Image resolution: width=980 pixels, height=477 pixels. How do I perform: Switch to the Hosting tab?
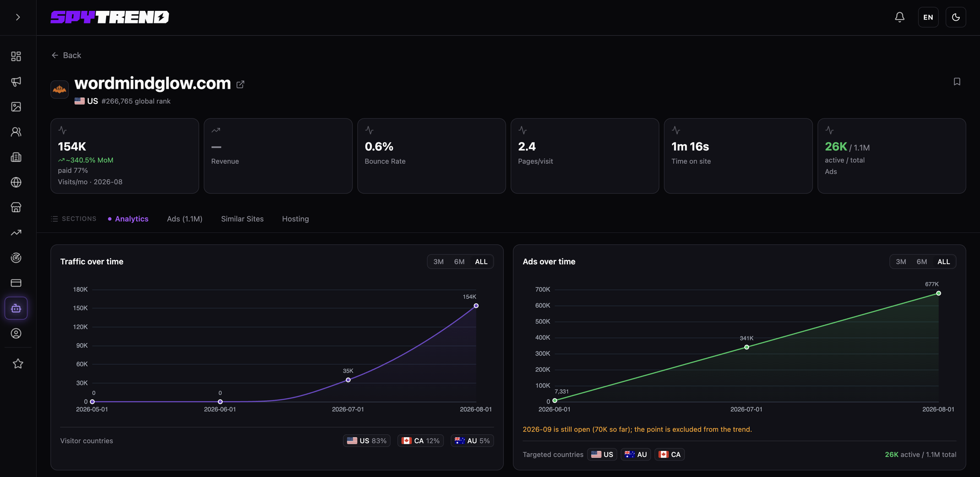point(296,219)
